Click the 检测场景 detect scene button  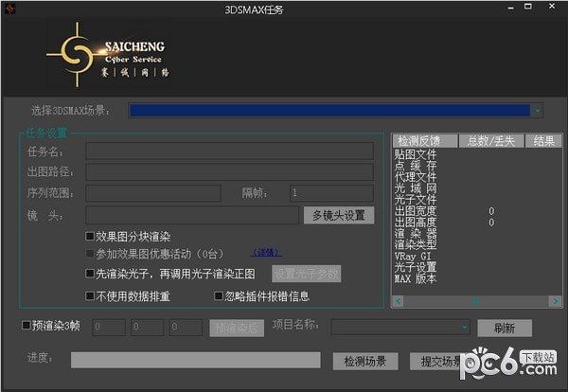[365, 361]
